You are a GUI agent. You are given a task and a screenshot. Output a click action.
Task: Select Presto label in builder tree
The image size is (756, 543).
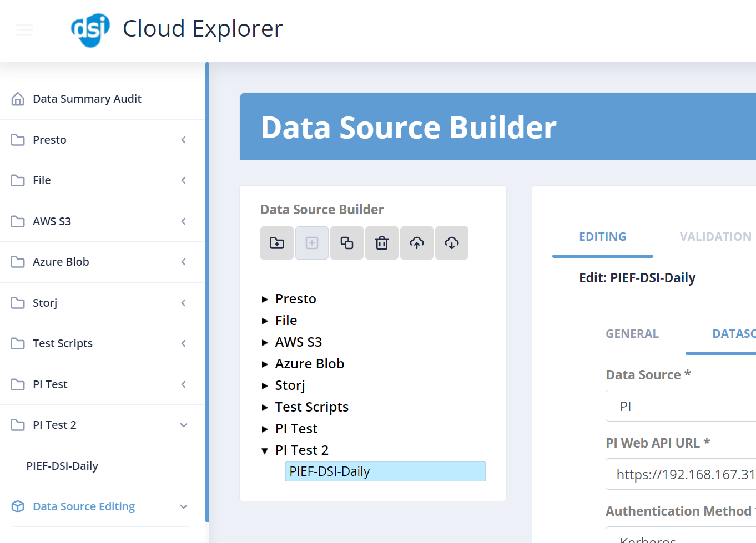[296, 299]
